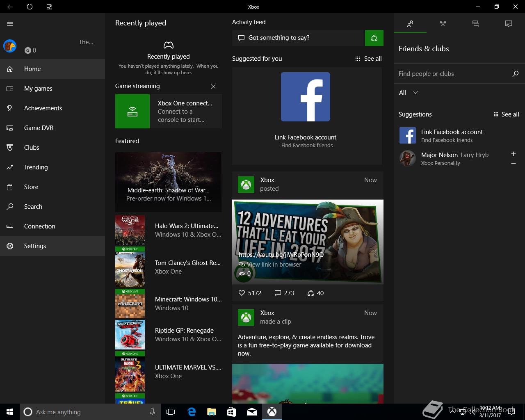This screenshot has height=420, width=525.
Task: Click the Xbox app taskbar icon
Action: (272, 412)
